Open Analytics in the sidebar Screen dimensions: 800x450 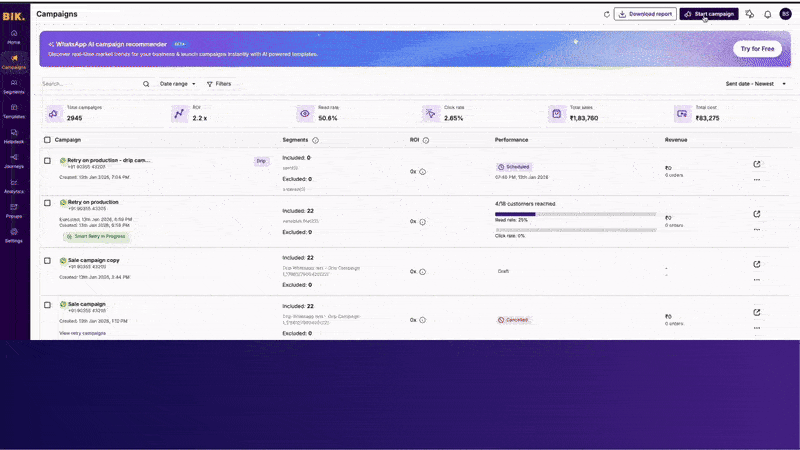(14, 186)
